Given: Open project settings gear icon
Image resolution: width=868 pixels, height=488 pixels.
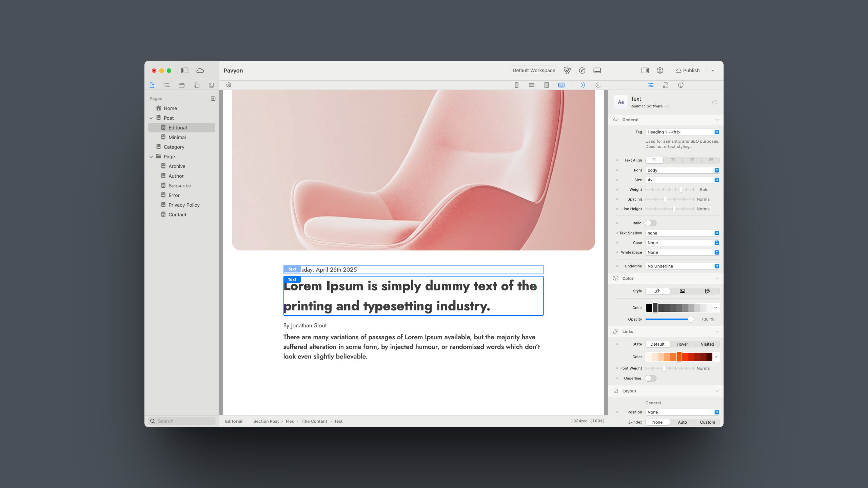Looking at the screenshot, I should pyautogui.click(x=660, y=70).
